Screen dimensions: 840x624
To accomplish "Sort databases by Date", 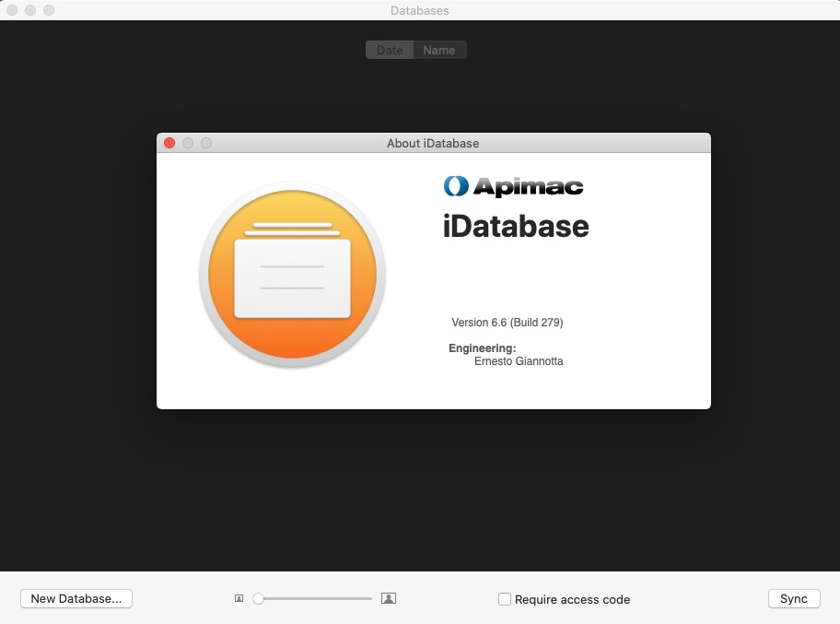I will 390,50.
